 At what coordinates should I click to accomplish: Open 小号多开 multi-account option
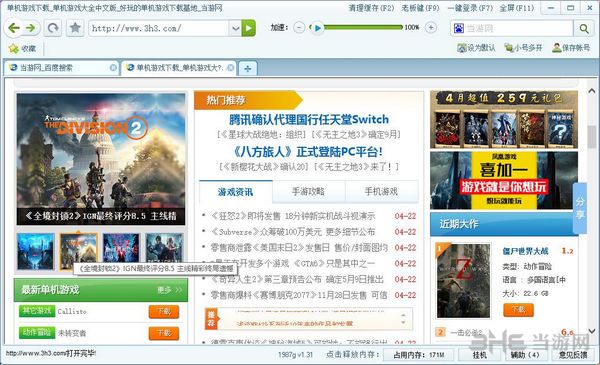pos(523,48)
